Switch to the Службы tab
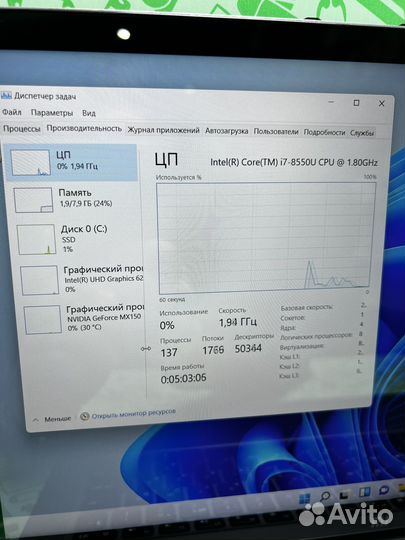Image resolution: width=405 pixels, height=540 pixels. [x=362, y=133]
